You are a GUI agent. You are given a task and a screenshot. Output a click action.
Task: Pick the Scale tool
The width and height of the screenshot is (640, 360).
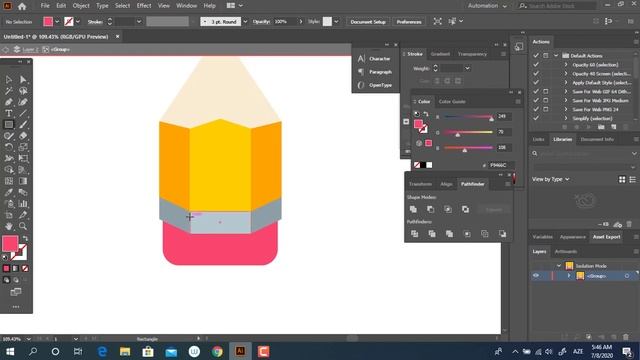[23, 147]
